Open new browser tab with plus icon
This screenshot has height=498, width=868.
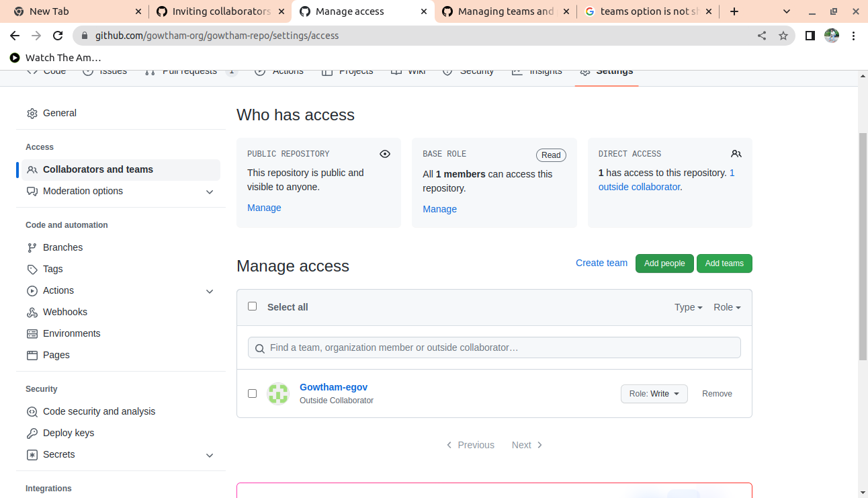pos(734,11)
